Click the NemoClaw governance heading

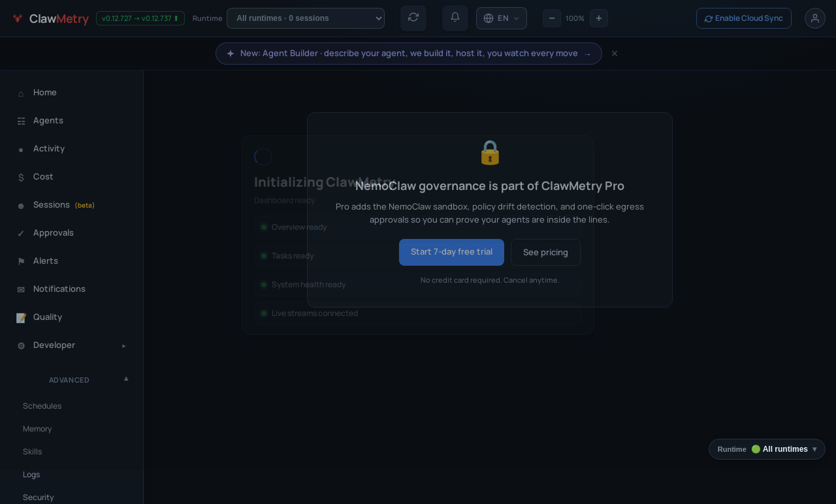point(490,186)
